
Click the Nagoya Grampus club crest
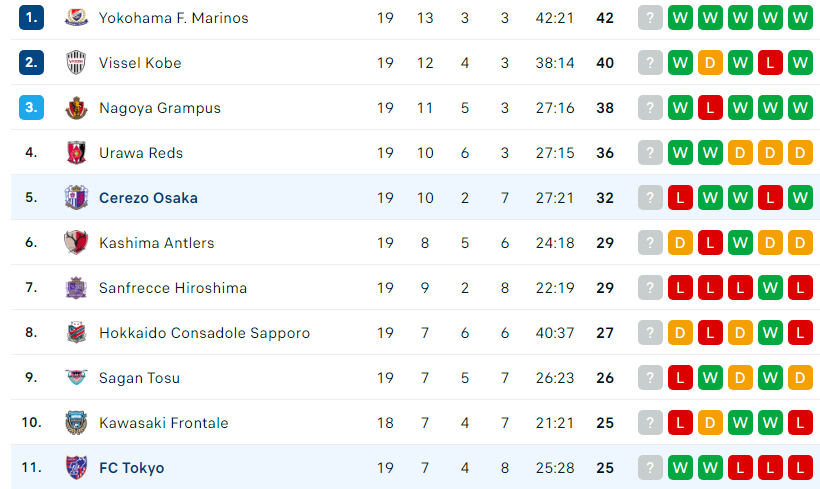(x=76, y=108)
